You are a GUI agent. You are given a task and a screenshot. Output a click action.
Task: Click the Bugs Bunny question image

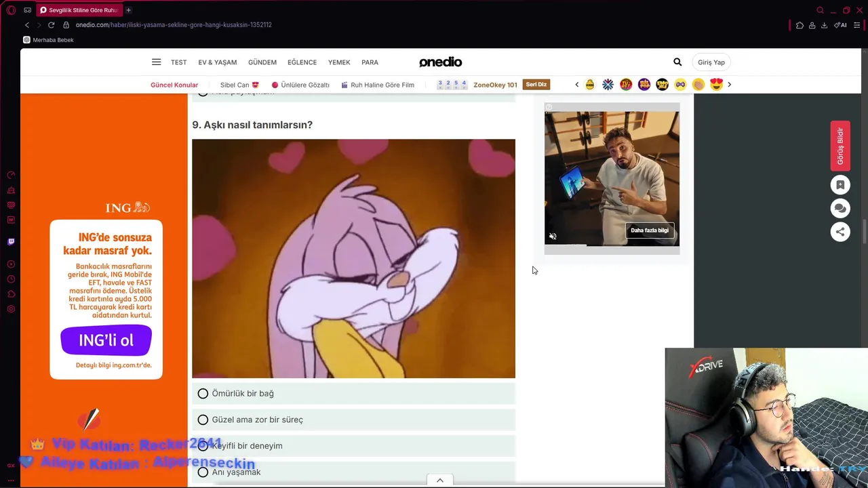coord(353,258)
